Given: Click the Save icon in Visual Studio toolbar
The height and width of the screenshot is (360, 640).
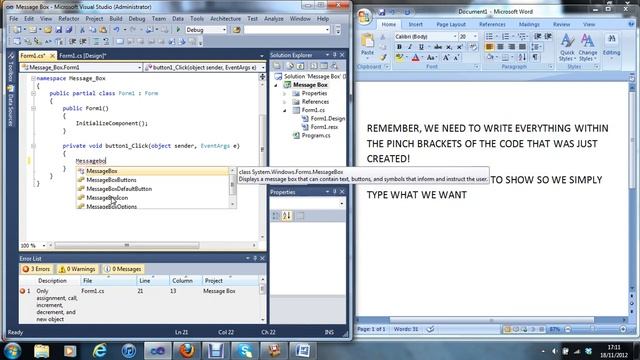Looking at the screenshot, I should click(x=59, y=30).
